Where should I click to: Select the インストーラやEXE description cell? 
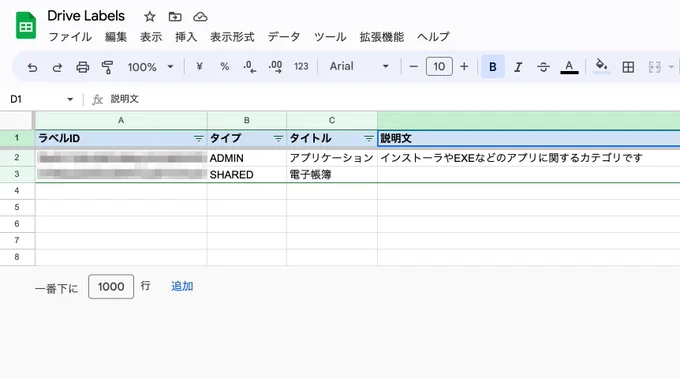(x=529, y=158)
